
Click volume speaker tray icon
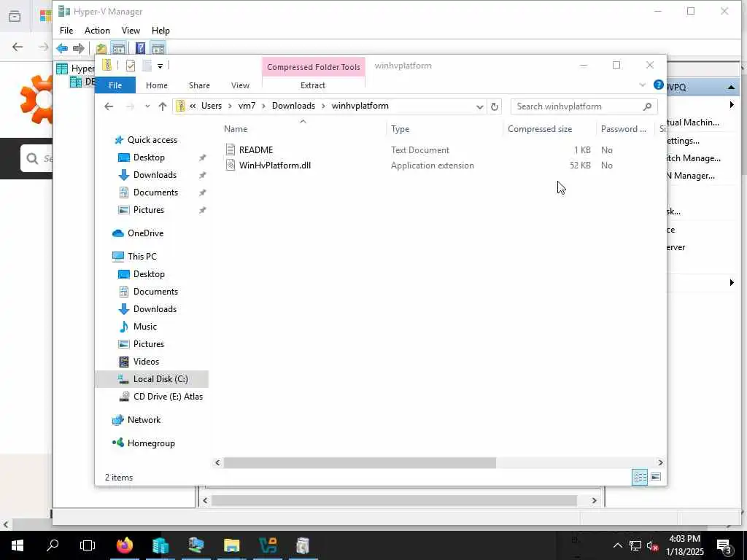[x=652, y=545]
